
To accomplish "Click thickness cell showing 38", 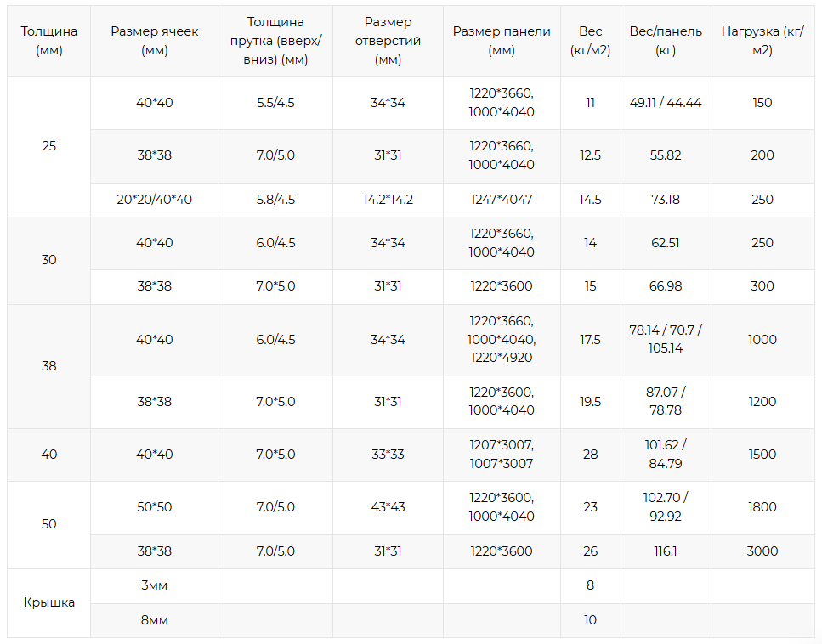I will point(48,366).
